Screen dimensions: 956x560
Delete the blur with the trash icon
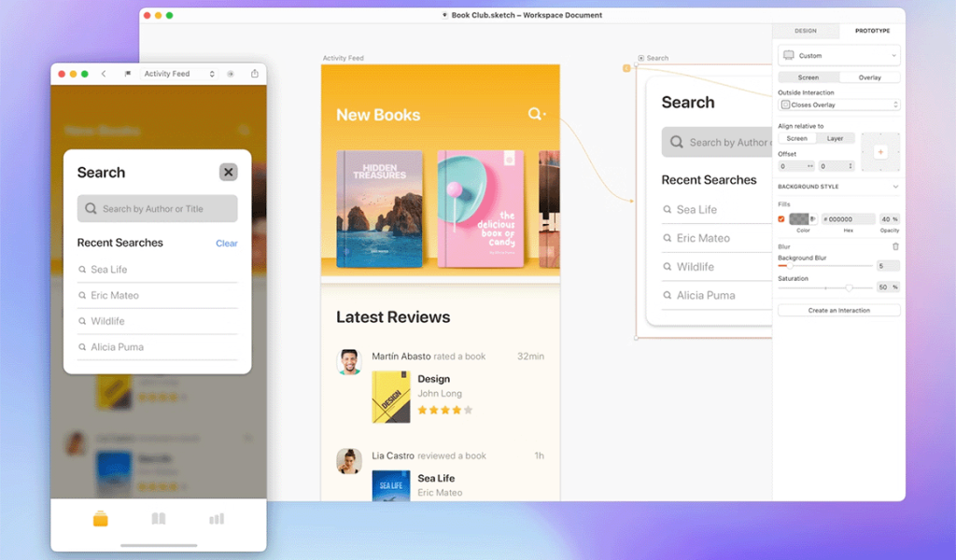(895, 246)
